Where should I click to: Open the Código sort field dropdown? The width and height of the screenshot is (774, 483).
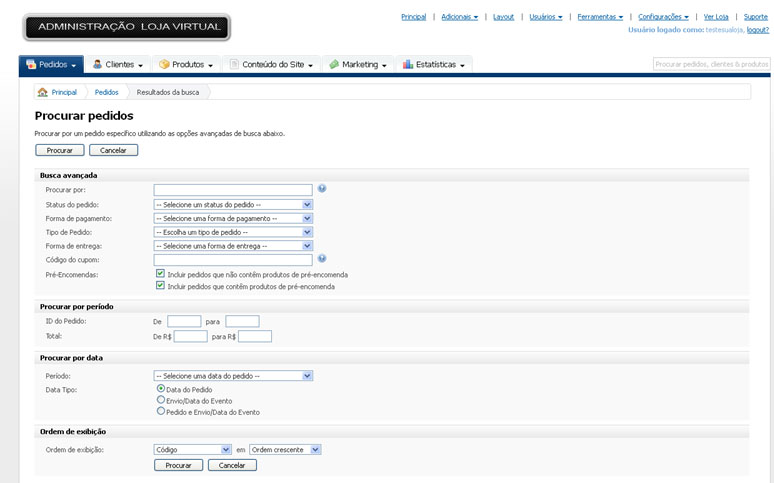(193, 449)
